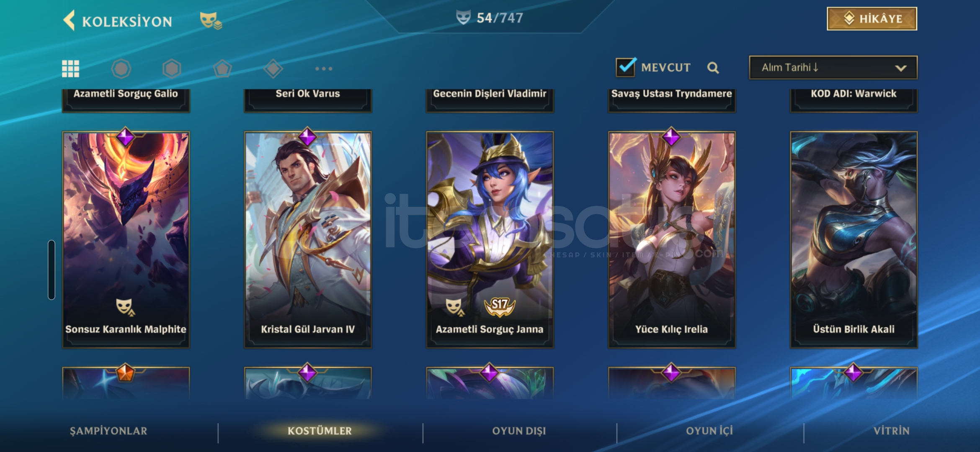980x452 pixels.
Task: Open the Alım Tarihi sort dropdown
Action: point(833,67)
